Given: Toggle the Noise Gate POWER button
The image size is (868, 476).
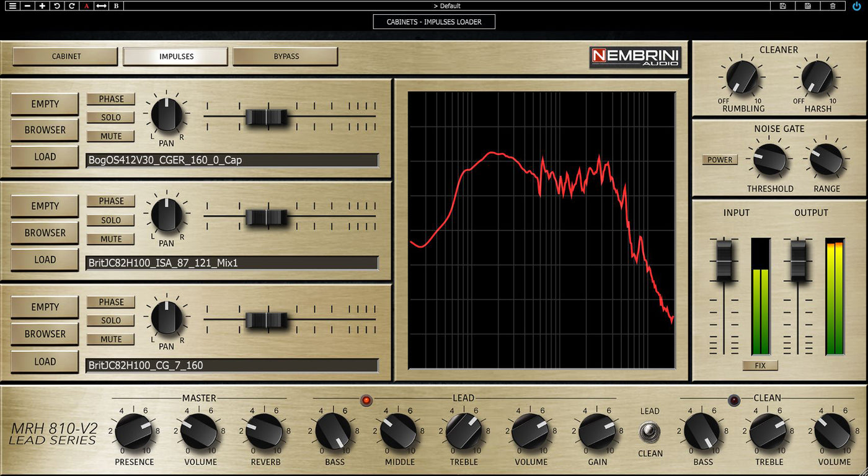Looking at the screenshot, I should pos(720,160).
